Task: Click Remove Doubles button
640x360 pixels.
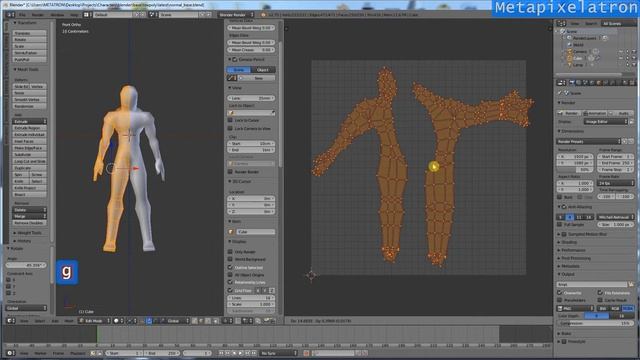Action: (29, 223)
